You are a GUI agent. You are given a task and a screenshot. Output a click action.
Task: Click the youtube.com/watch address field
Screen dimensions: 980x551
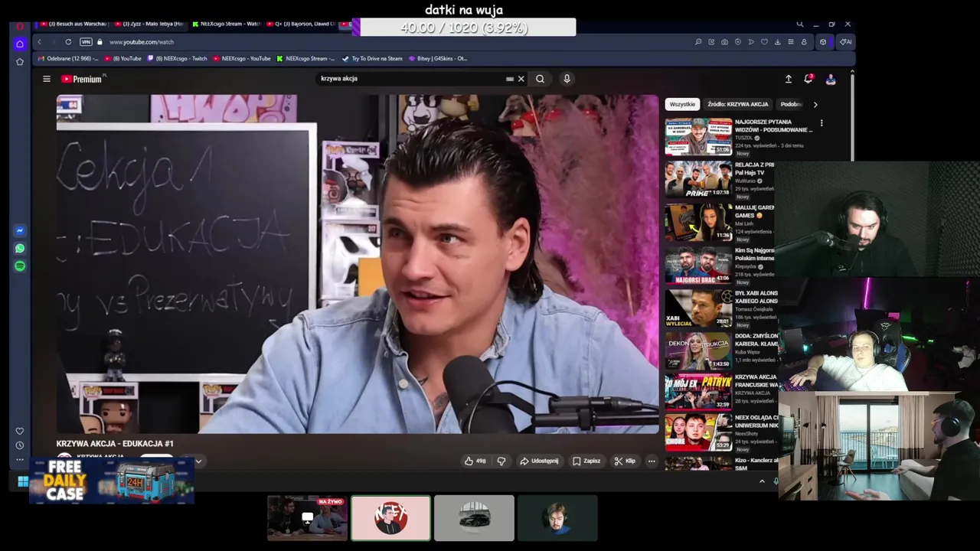pos(142,42)
